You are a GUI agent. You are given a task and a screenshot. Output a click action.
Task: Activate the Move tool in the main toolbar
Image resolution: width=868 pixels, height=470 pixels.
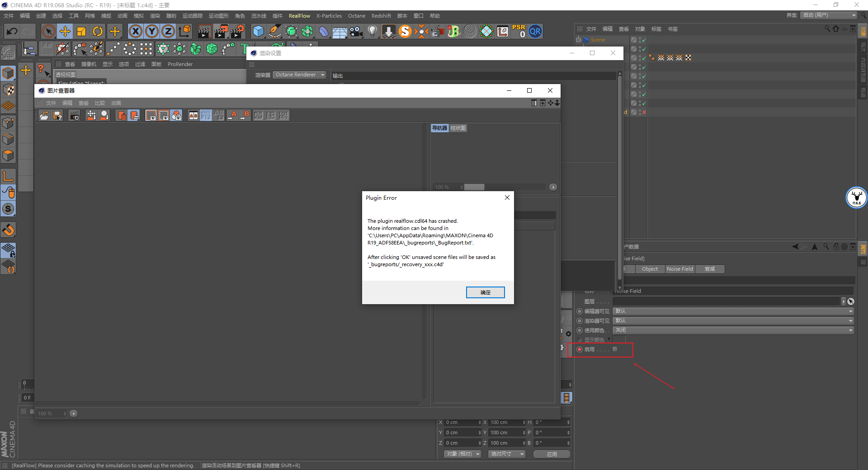pyautogui.click(x=65, y=31)
